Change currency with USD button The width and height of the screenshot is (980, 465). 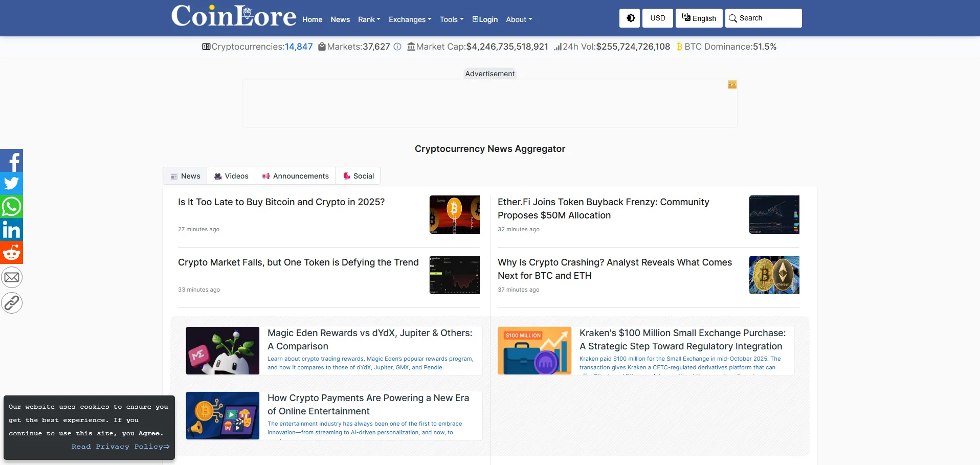pyautogui.click(x=657, y=18)
